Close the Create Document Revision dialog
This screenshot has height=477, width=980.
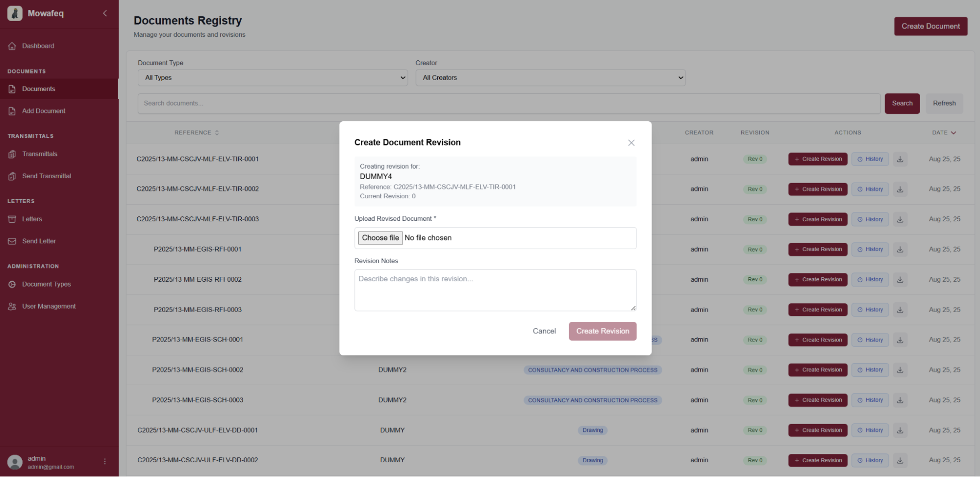point(631,143)
